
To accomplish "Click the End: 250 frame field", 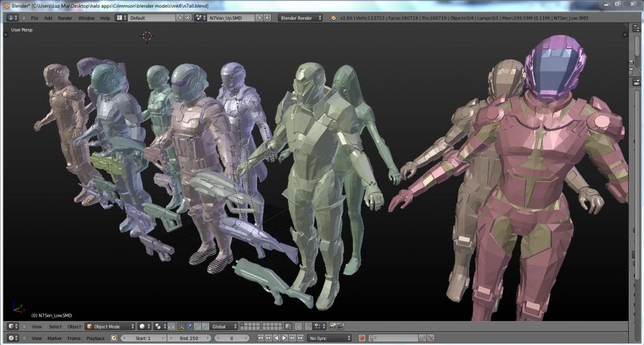I will (x=189, y=338).
